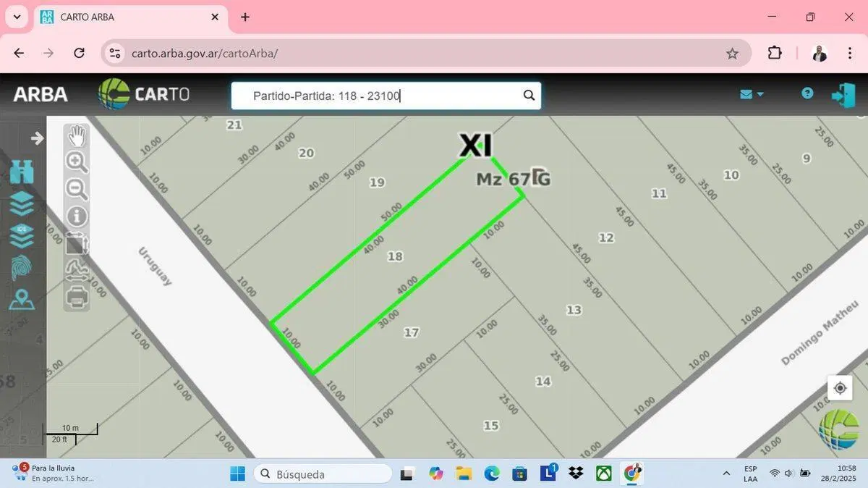Open the Chrome profile avatar

click(820, 53)
